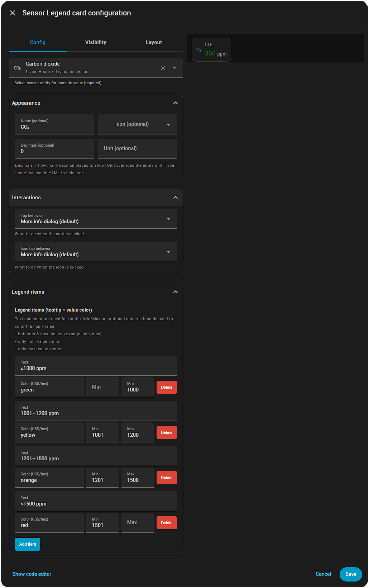Click the CO₂ entity icon in the entity selector
Viewport: 369px width, 588px height.
(17, 68)
